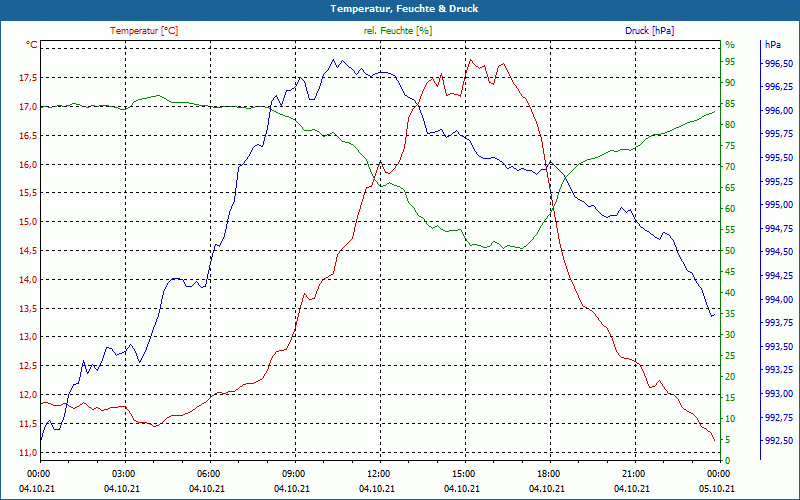Click the '15,5' temperature axis value
Image resolution: width=800 pixels, height=500 pixels.
pos(28,193)
